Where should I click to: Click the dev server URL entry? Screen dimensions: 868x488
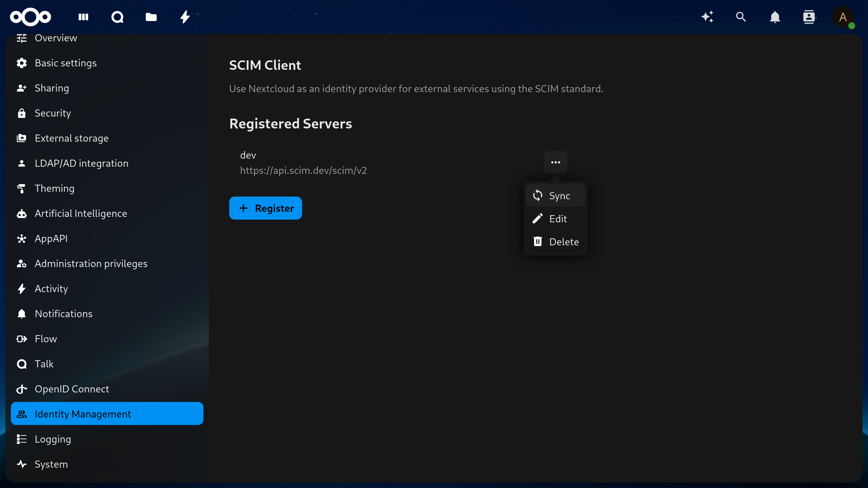(x=303, y=170)
